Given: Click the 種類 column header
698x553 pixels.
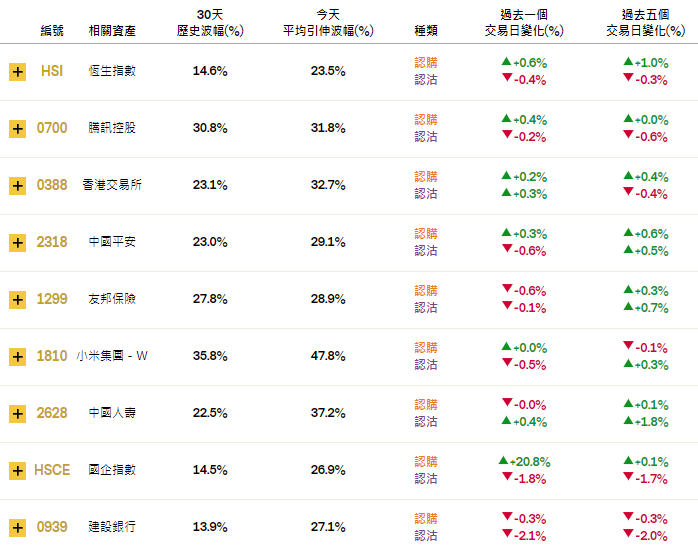Looking at the screenshot, I should tap(426, 31).
